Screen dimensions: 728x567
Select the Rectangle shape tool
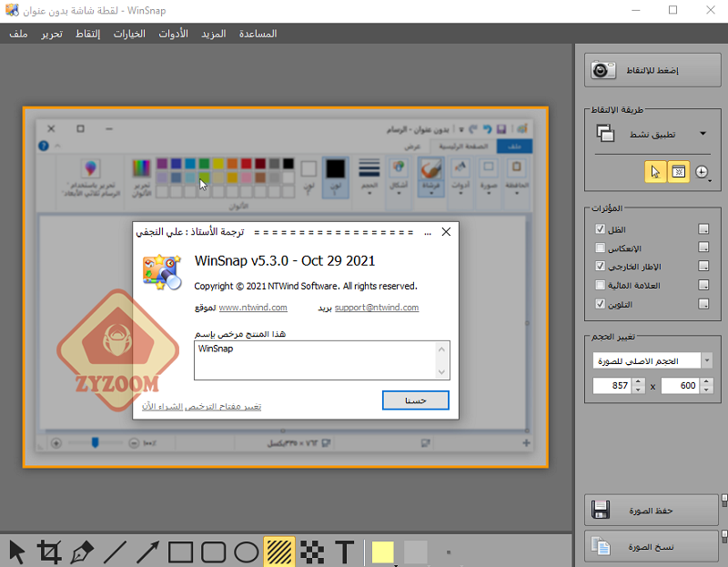[180, 552]
